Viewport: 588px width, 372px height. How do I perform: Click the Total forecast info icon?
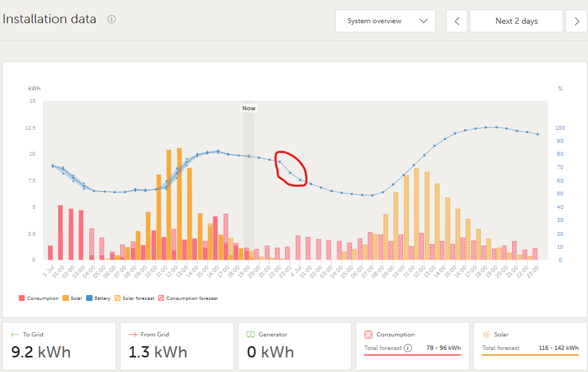click(408, 348)
